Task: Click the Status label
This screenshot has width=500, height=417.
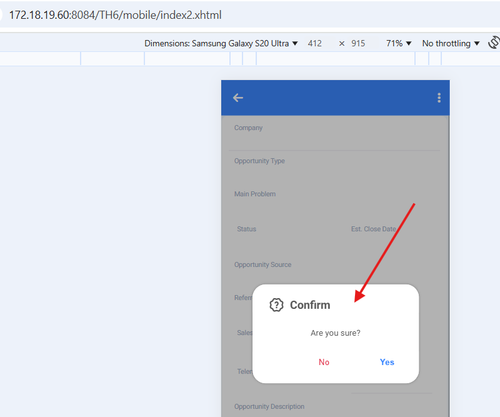Action: [x=247, y=229]
